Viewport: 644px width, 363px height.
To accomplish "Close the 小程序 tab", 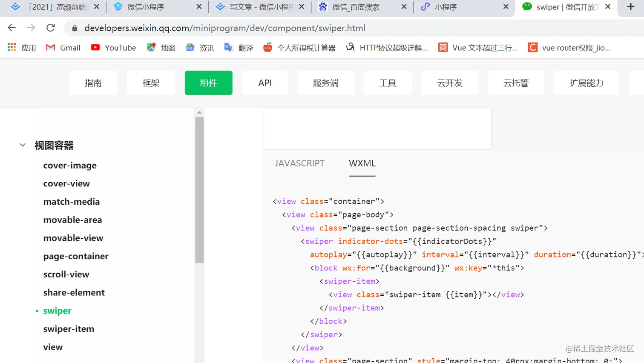I will (506, 7).
